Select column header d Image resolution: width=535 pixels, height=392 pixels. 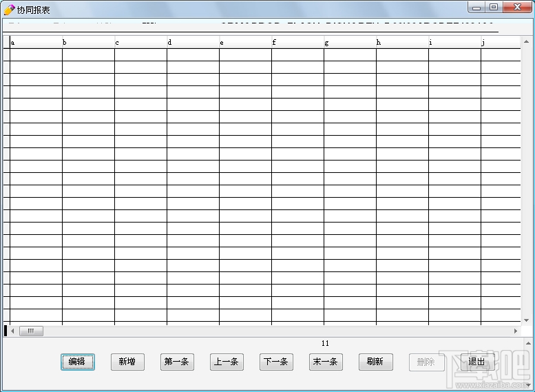click(193, 42)
